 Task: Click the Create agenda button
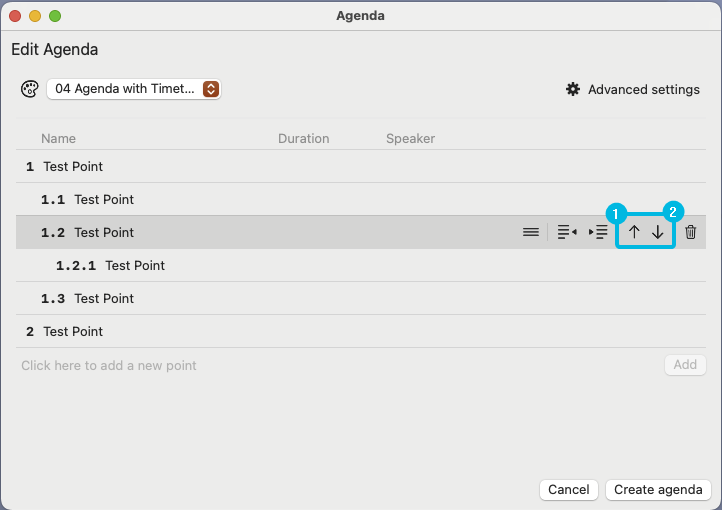click(658, 489)
